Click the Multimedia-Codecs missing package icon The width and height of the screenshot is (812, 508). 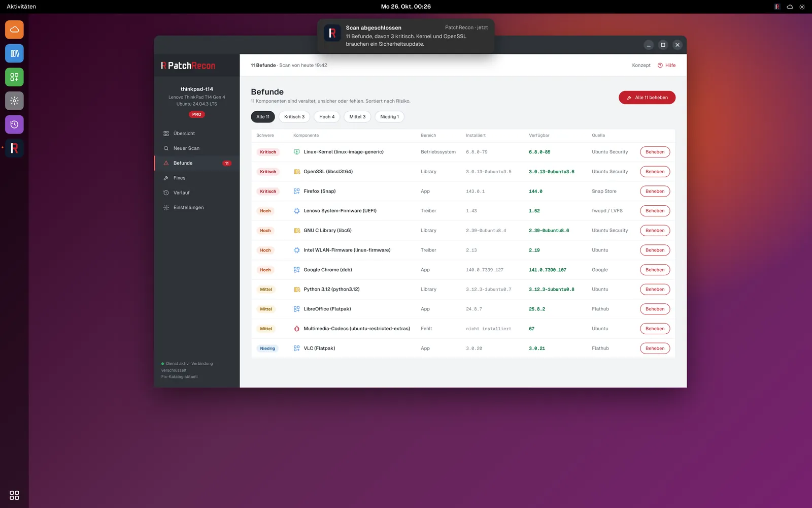point(297,329)
